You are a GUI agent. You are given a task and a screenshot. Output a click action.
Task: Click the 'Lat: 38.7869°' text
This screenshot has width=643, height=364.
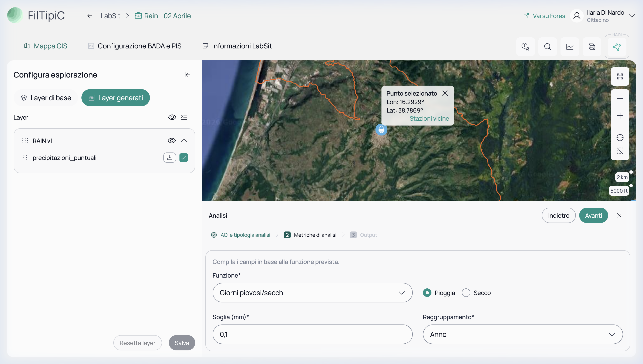[405, 110]
